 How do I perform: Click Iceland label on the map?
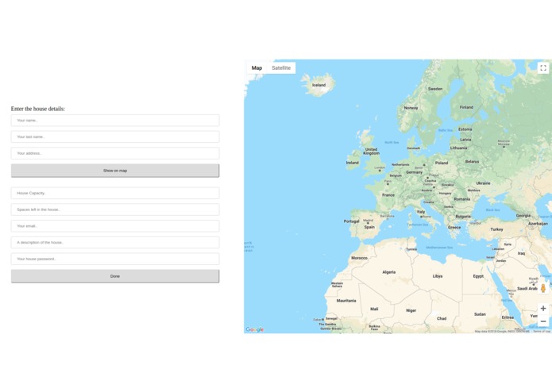[319, 85]
